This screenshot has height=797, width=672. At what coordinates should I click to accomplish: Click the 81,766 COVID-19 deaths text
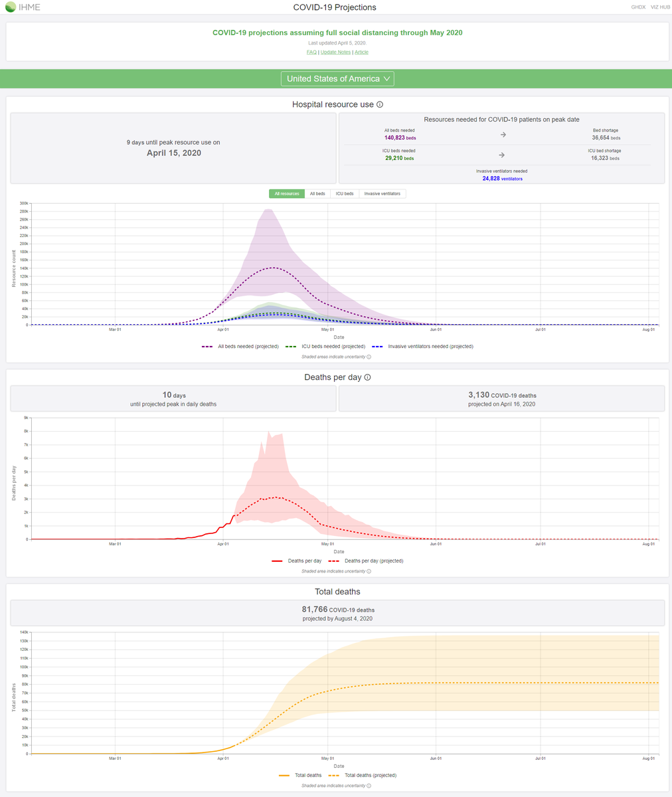tap(338, 610)
